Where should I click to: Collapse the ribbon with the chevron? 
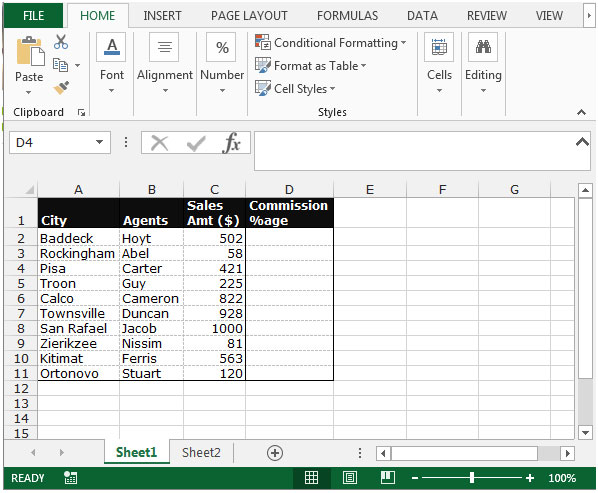581,112
